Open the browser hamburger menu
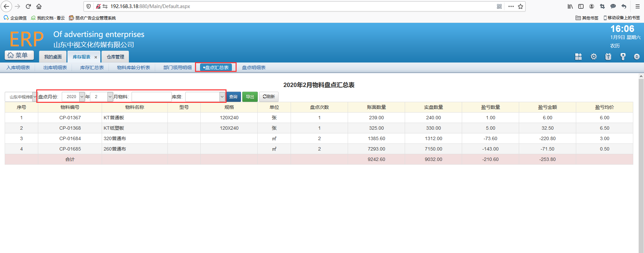This screenshot has width=644, height=253. pyautogui.click(x=637, y=6)
